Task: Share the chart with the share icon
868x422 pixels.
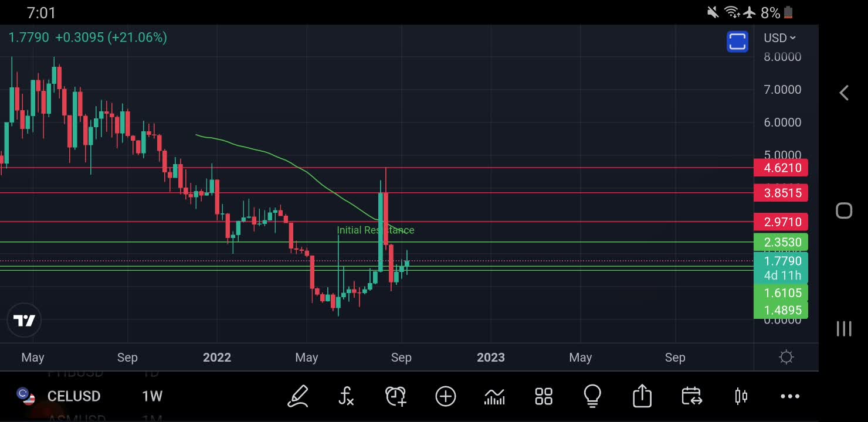Action: tap(642, 396)
